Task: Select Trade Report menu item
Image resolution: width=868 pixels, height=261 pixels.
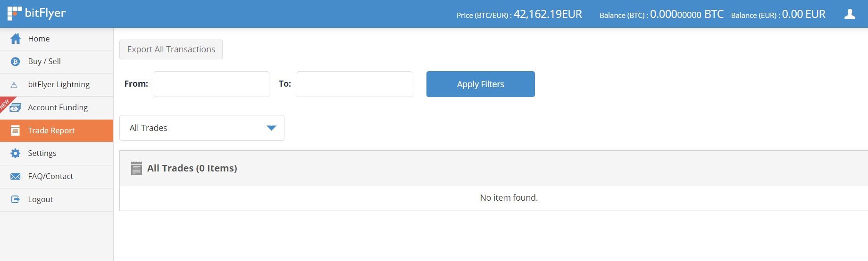Action: click(57, 130)
